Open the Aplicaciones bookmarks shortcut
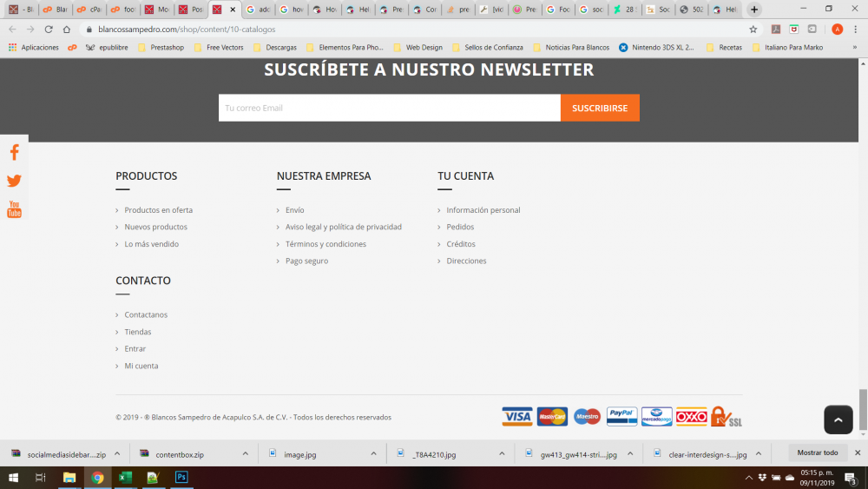This screenshot has height=489, width=868. click(x=34, y=48)
